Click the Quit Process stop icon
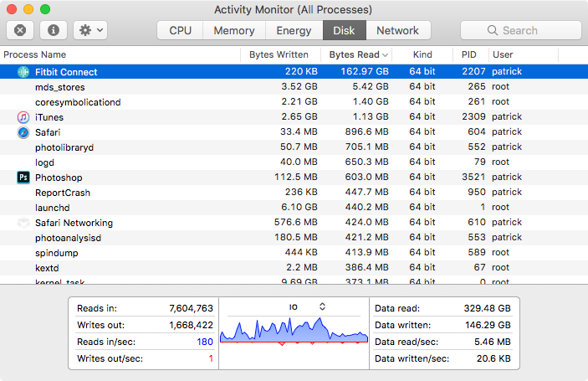Screen dimensions: 588x381 [x=20, y=30]
